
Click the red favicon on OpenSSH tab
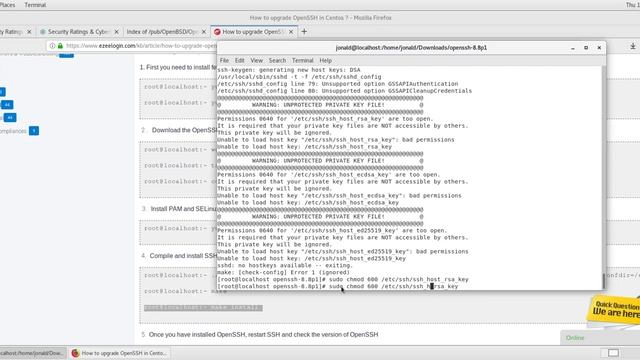[x=217, y=31]
